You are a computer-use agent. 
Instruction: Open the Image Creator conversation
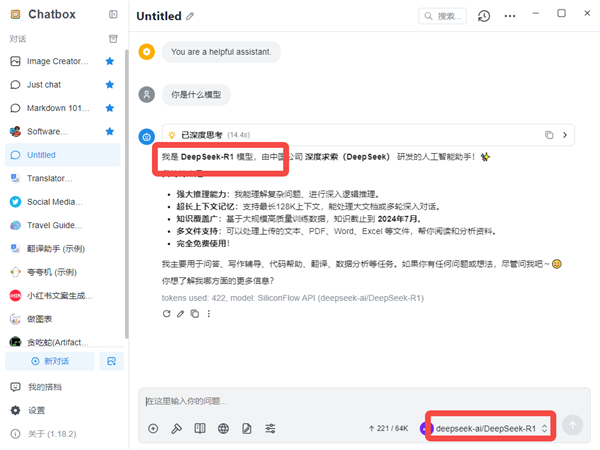click(x=62, y=61)
